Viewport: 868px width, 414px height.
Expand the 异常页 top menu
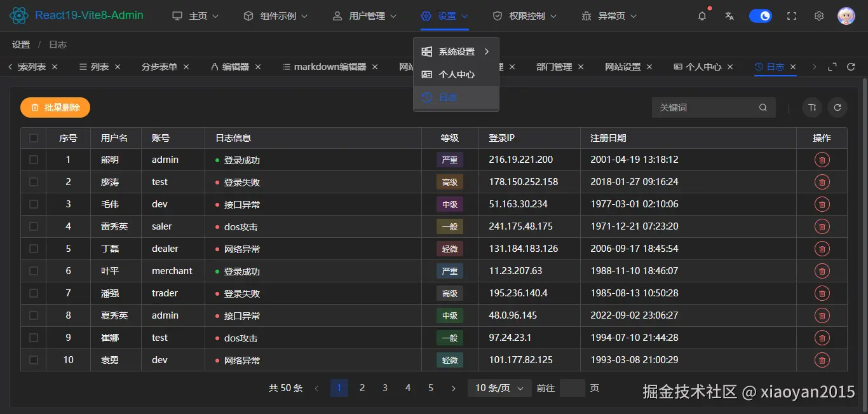coord(609,16)
